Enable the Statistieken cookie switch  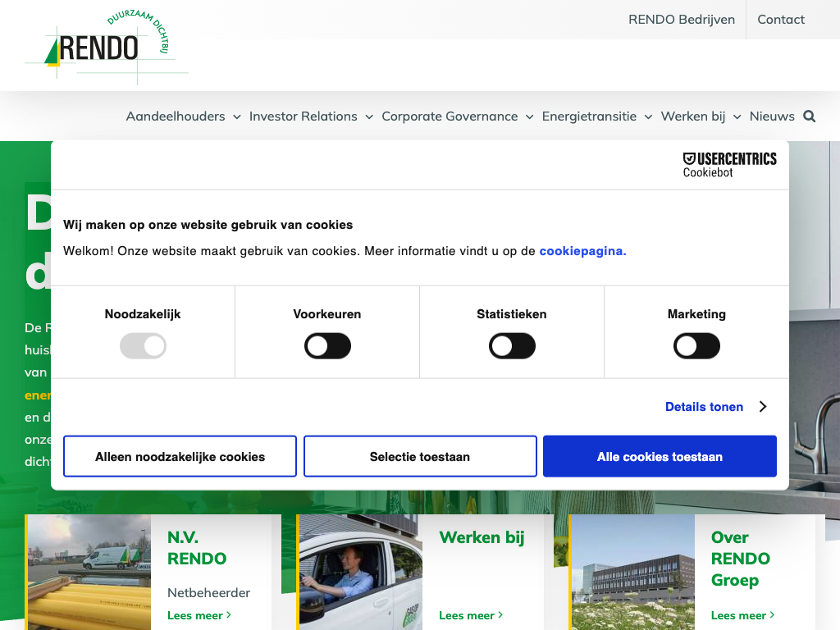[x=512, y=346]
